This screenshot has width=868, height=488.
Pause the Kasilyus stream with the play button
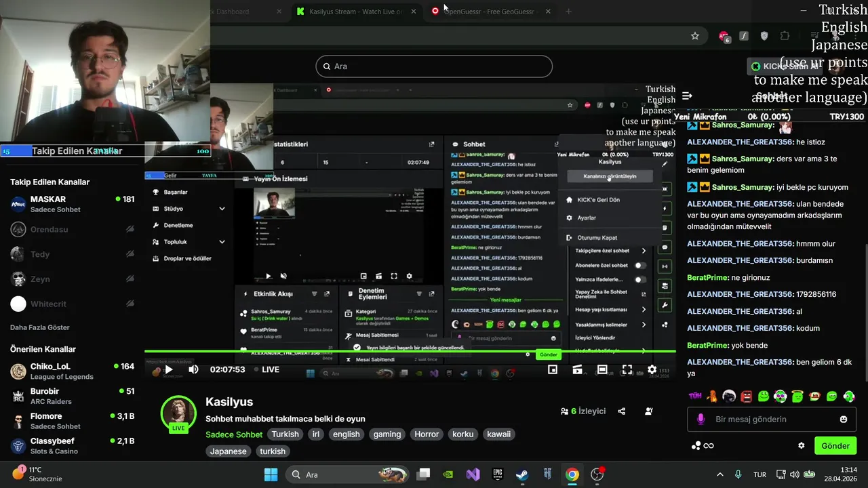[169, 369]
